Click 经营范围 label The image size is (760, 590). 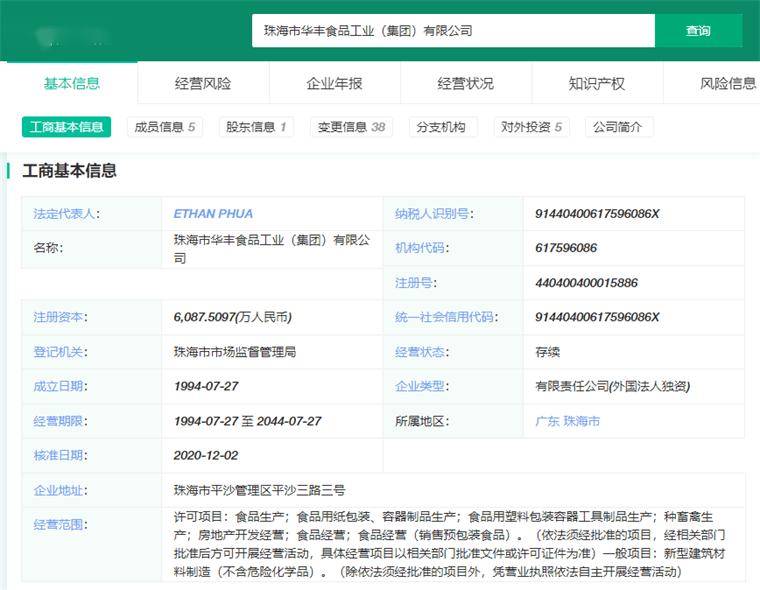(x=60, y=525)
